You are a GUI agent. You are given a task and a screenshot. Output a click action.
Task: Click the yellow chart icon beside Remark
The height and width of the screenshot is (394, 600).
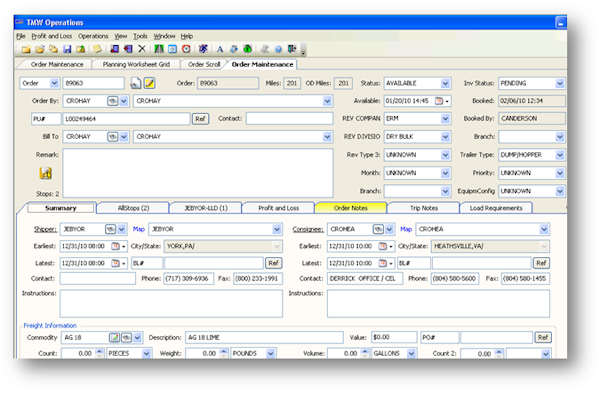tap(46, 173)
